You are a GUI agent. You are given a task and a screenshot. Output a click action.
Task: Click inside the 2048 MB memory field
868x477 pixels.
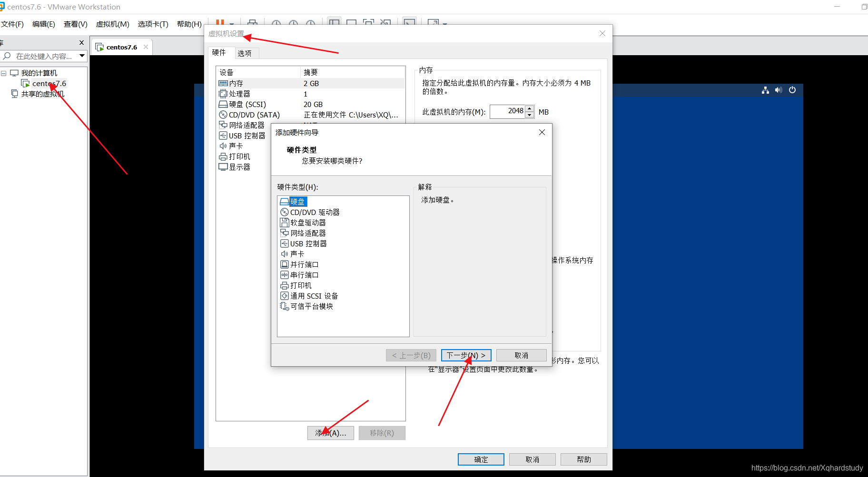tap(512, 111)
